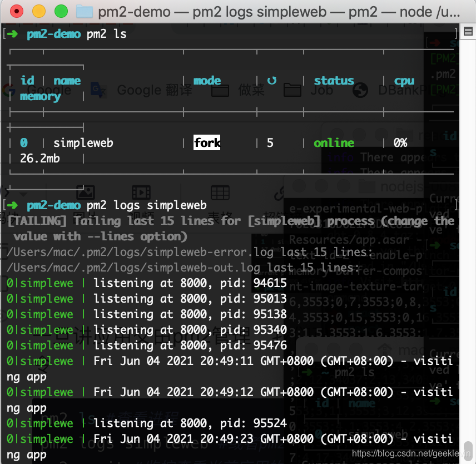Click the name column header

click(x=67, y=81)
